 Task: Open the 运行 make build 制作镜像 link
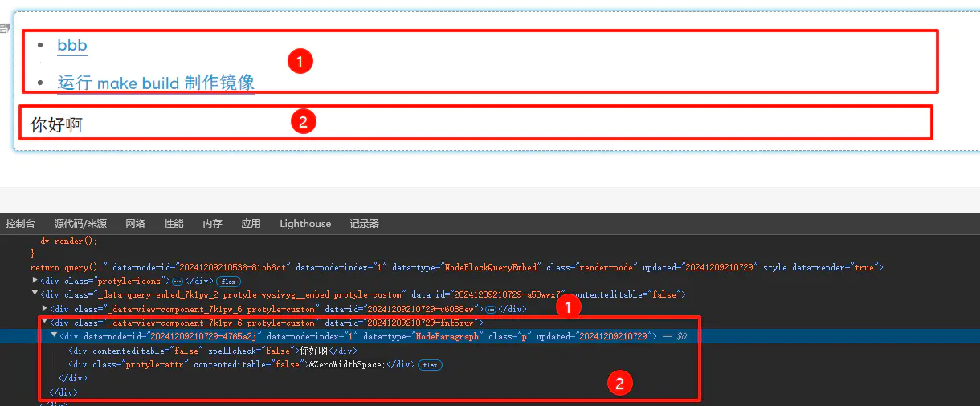156,83
